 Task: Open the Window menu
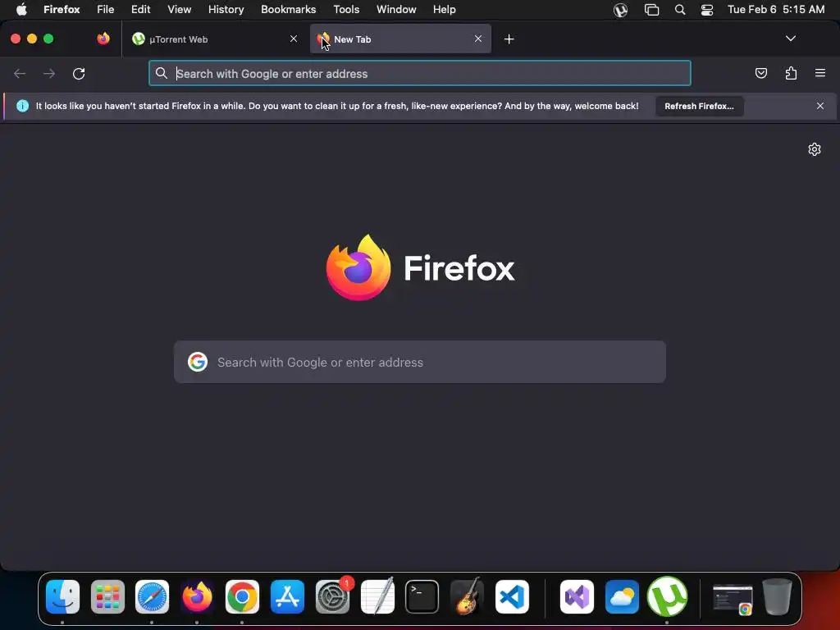pos(396,10)
